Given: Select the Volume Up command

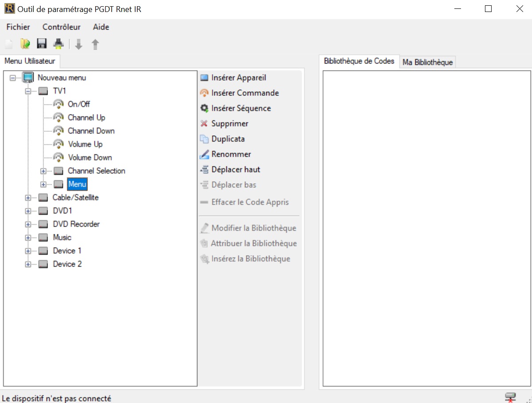Looking at the screenshot, I should (x=85, y=144).
